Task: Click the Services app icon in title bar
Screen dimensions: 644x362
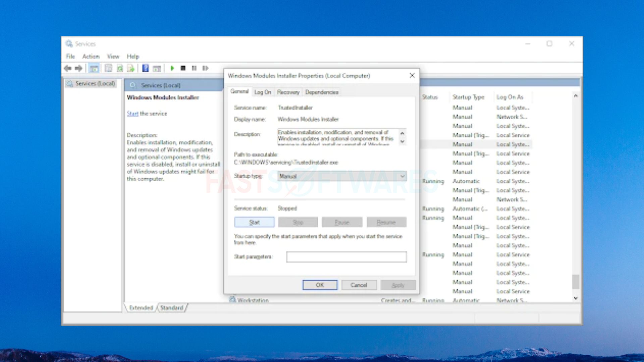Action: coord(69,44)
